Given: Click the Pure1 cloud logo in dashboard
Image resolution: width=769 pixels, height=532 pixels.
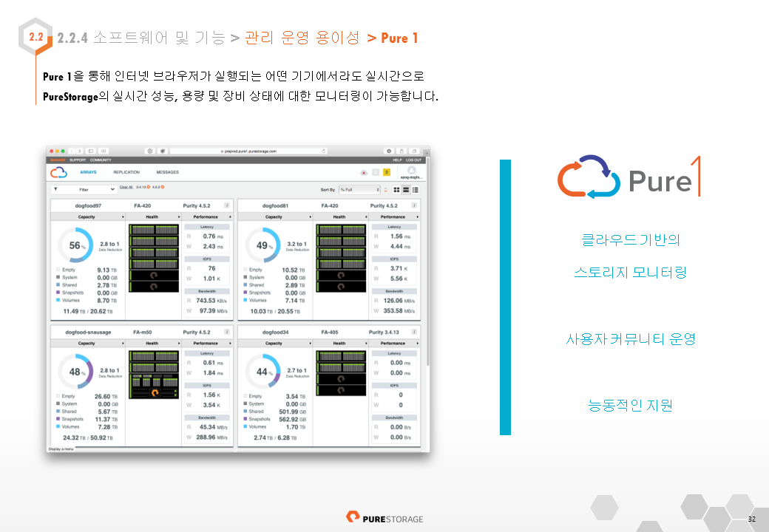Looking at the screenshot, I should point(59,172).
